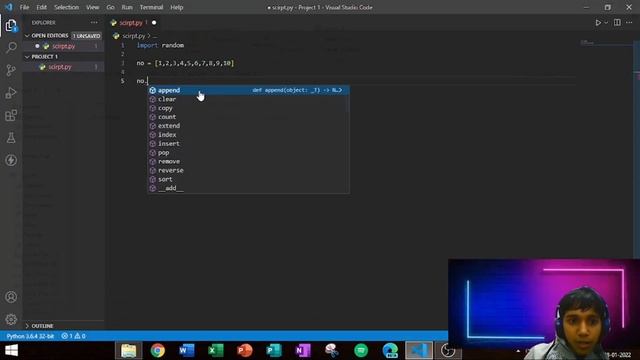Open the Selection menu

67,7
